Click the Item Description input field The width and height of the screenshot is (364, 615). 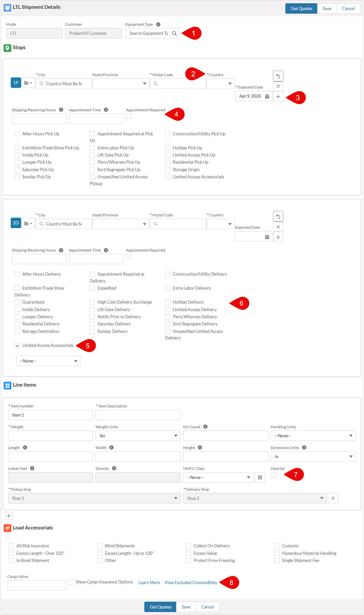point(138,415)
